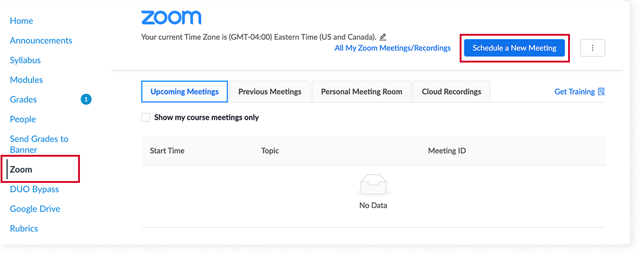Open Send Grades to Banner
This screenshot has width=644, height=253.
pos(39,144)
